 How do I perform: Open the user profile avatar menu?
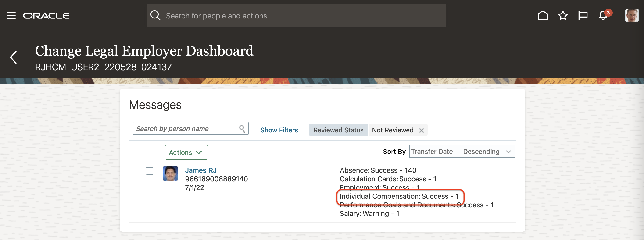(632, 15)
